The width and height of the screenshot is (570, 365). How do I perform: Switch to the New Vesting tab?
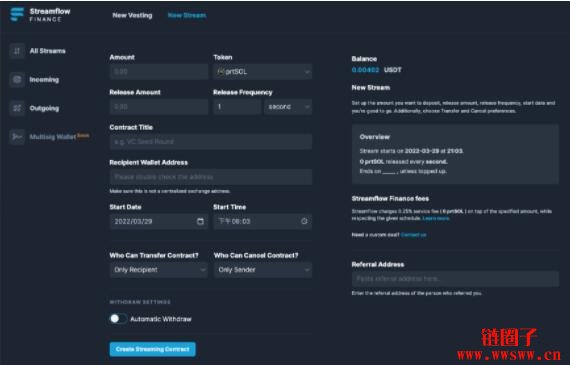(x=132, y=15)
